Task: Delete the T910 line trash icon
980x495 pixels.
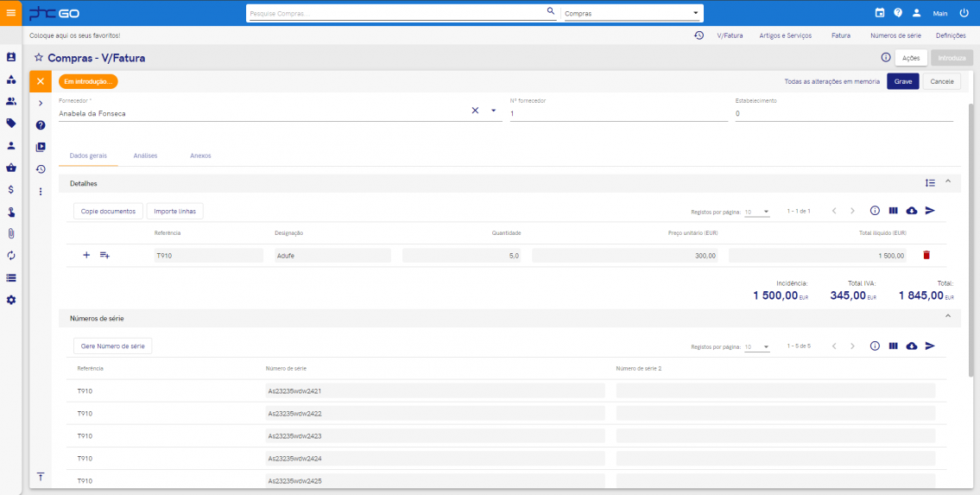Action: pos(926,255)
